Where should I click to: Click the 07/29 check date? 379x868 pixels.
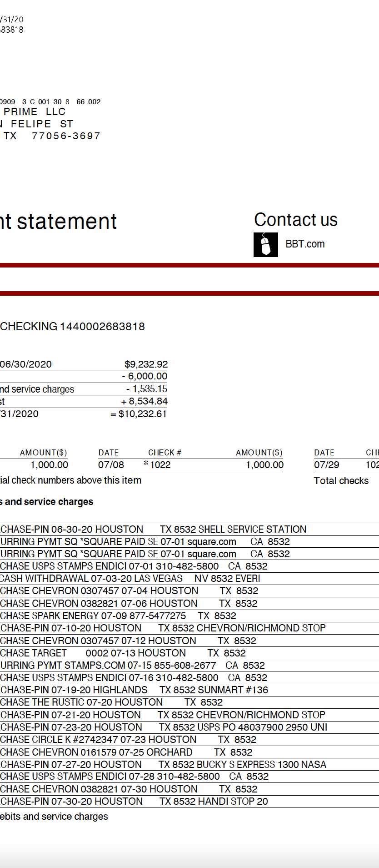(327, 465)
